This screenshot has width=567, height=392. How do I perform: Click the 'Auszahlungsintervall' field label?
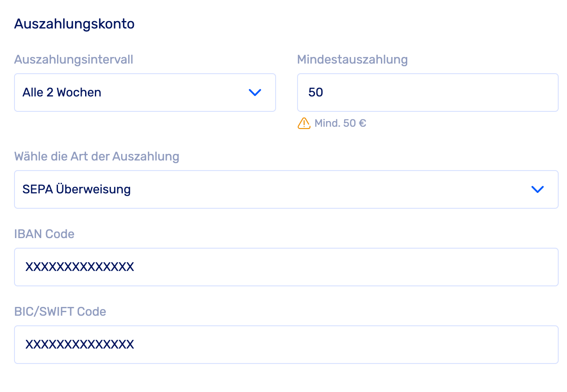(74, 59)
